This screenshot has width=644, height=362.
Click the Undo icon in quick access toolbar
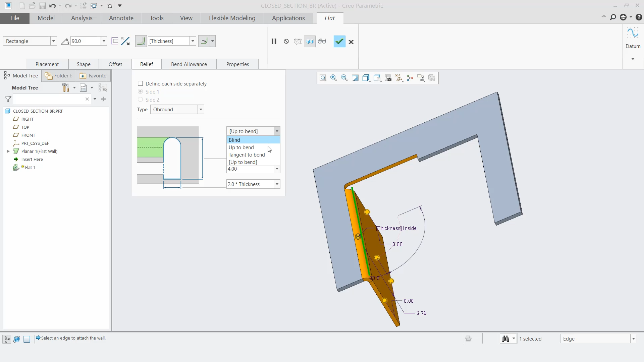[x=52, y=6]
